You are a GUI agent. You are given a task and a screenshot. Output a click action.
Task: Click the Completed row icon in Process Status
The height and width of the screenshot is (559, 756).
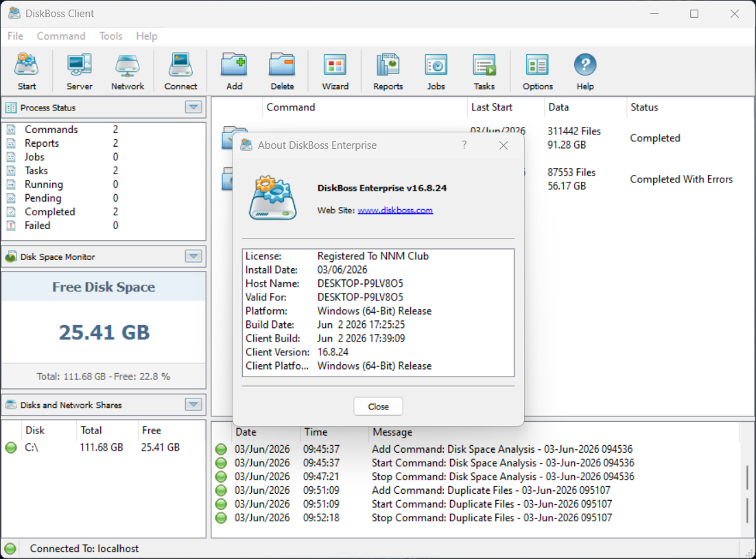pos(11,212)
